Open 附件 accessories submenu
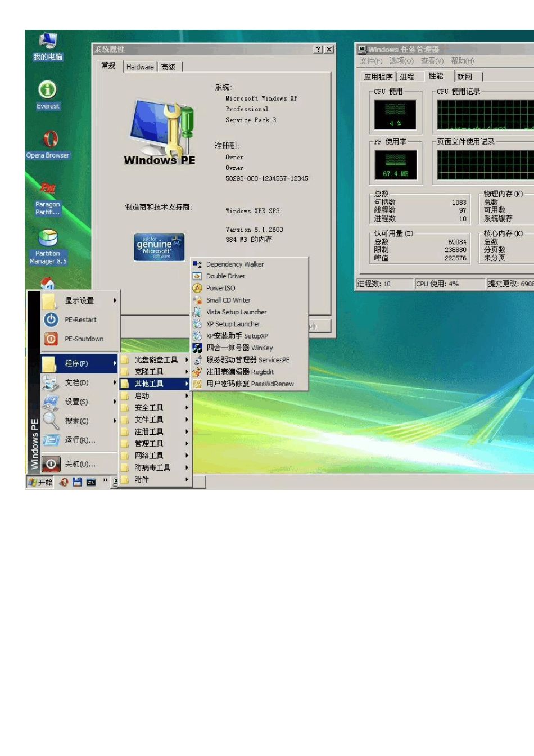This screenshot has height=756, width=534. click(155, 479)
